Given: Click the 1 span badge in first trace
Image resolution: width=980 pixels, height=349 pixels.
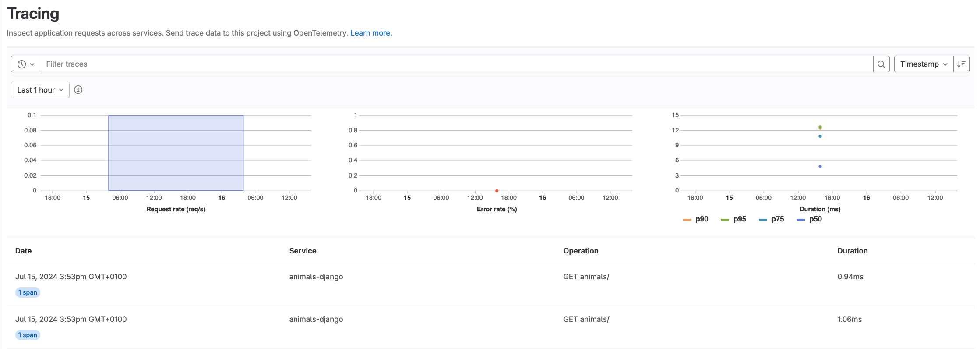Looking at the screenshot, I should [28, 292].
